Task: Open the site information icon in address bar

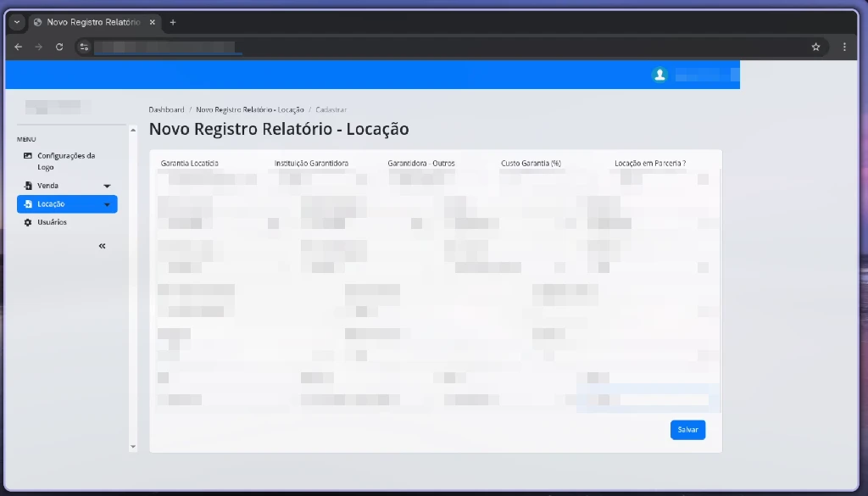Action: point(84,47)
